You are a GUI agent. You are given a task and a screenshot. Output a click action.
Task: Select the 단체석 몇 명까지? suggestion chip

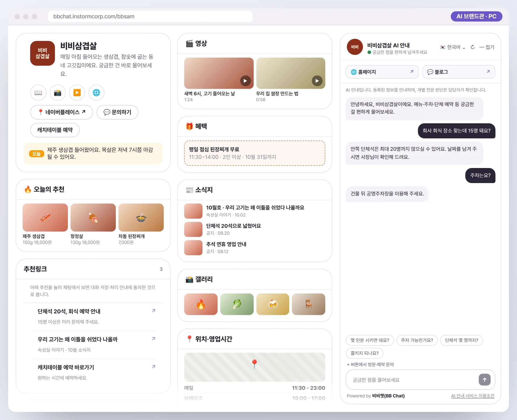[x=462, y=340]
